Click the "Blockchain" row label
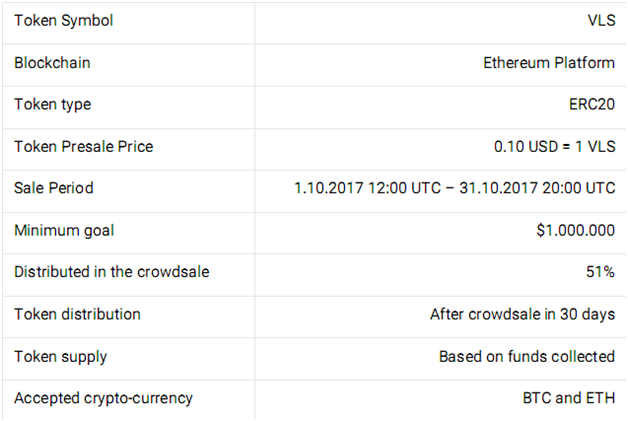Image resolution: width=628 pixels, height=421 pixels. (52, 62)
